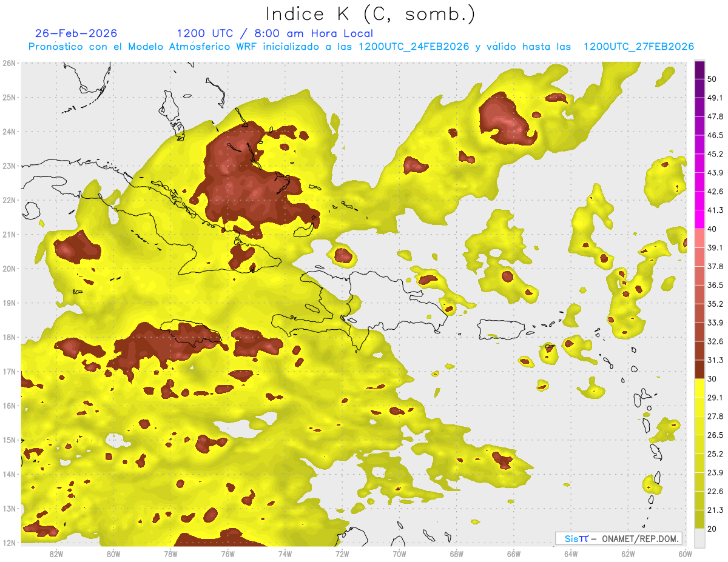Click the legend value '36.5'

(x=715, y=286)
